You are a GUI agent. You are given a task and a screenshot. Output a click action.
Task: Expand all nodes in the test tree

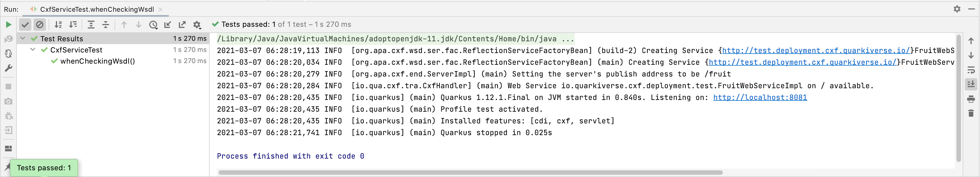[91, 24]
